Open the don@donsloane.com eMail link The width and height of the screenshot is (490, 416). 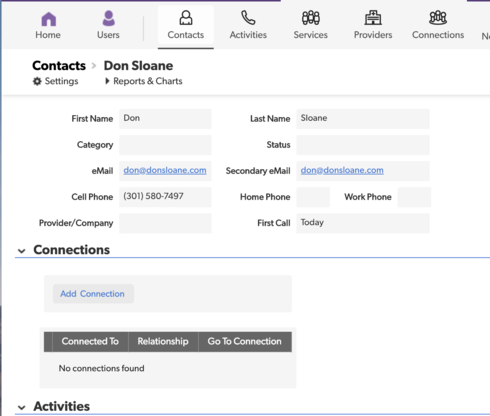coord(165,170)
